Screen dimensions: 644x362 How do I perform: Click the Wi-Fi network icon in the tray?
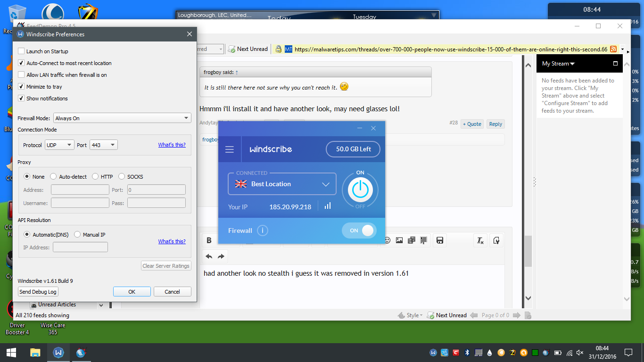[569, 352]
